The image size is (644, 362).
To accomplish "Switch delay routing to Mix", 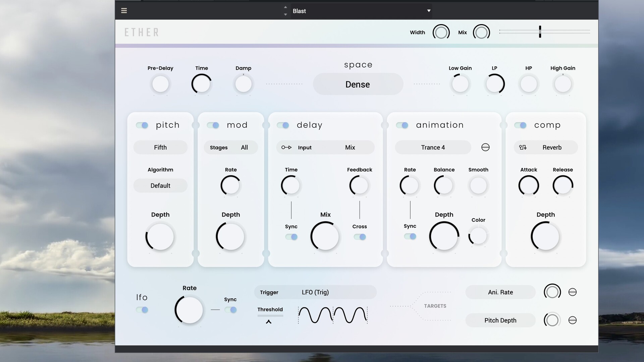I will point(350,147).
